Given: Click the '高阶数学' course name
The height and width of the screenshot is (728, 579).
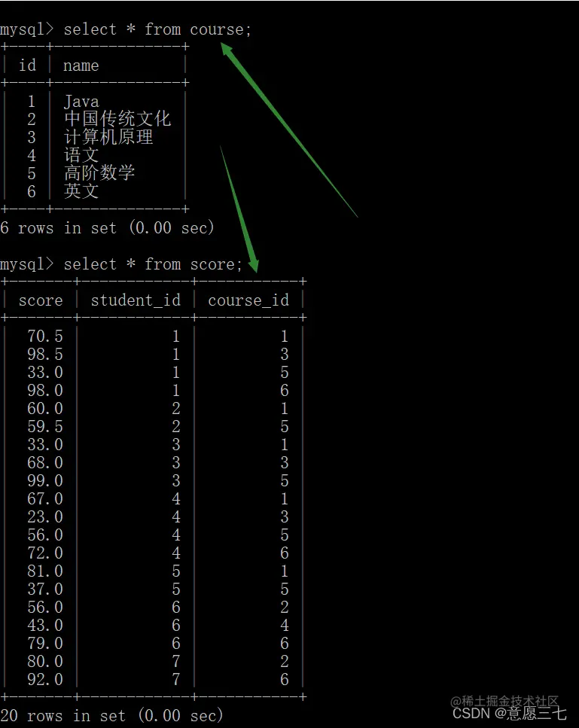Looking at the screenshot, I should click(x=99, y=172).
